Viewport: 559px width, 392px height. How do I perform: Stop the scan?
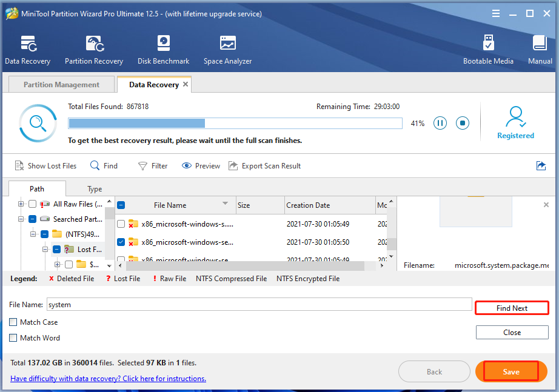click(x=463, y=124)
